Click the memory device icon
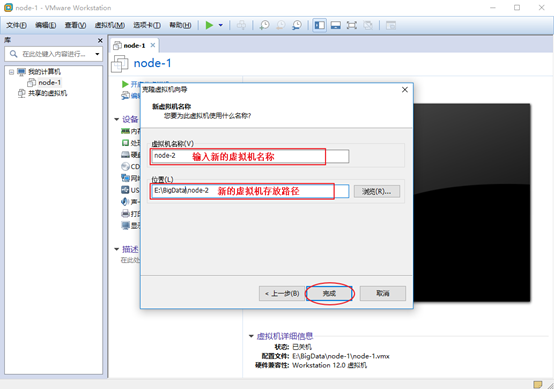The width and height of the screenshot is (554, 389). pyautogui.click(x=125, y=131)
